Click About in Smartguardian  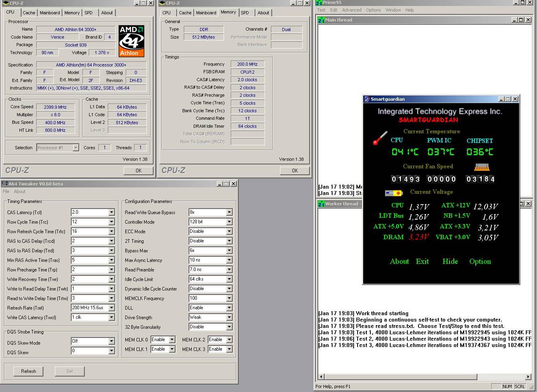399,261
